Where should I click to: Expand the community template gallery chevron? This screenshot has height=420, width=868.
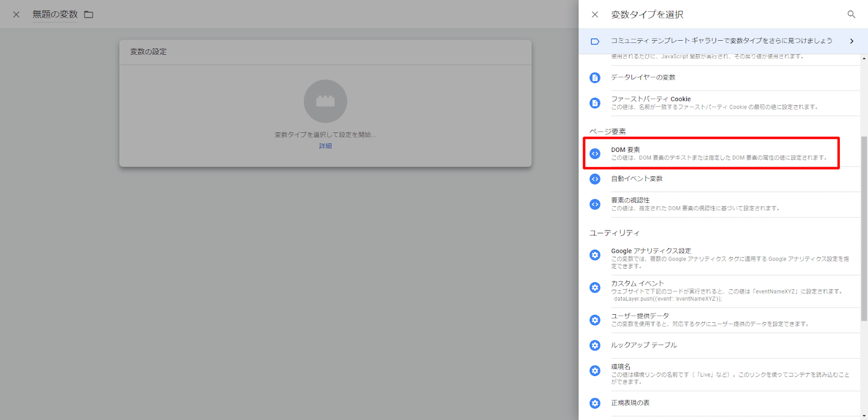pyautogui.click(x=851, y=41)
